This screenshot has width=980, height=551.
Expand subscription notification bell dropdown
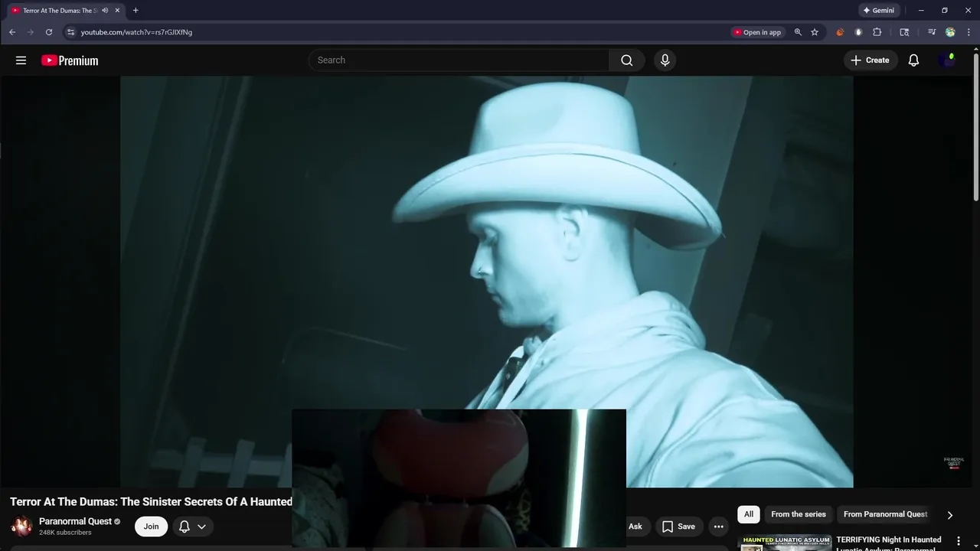click(x=192, y=527)
